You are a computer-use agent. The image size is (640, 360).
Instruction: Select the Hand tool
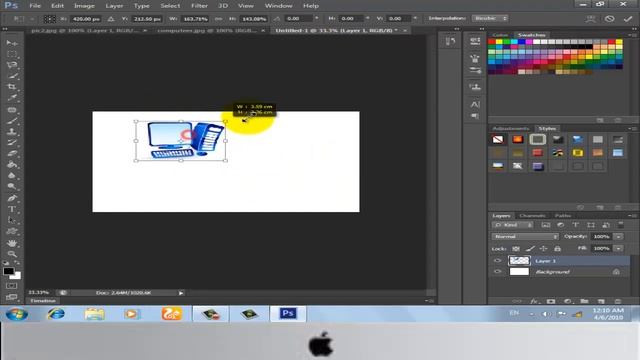11,243
